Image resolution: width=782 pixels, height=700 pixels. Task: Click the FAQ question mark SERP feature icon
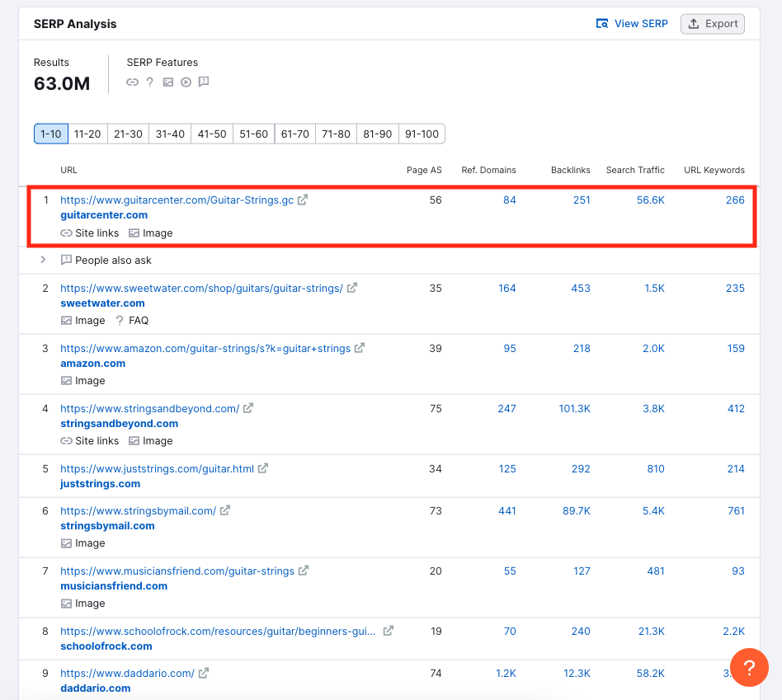click(149, 82)
